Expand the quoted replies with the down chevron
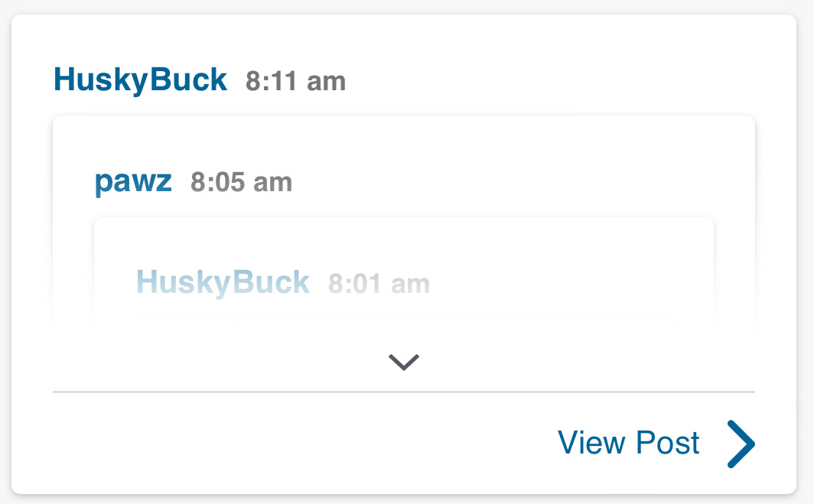 (x=404, y=362)
